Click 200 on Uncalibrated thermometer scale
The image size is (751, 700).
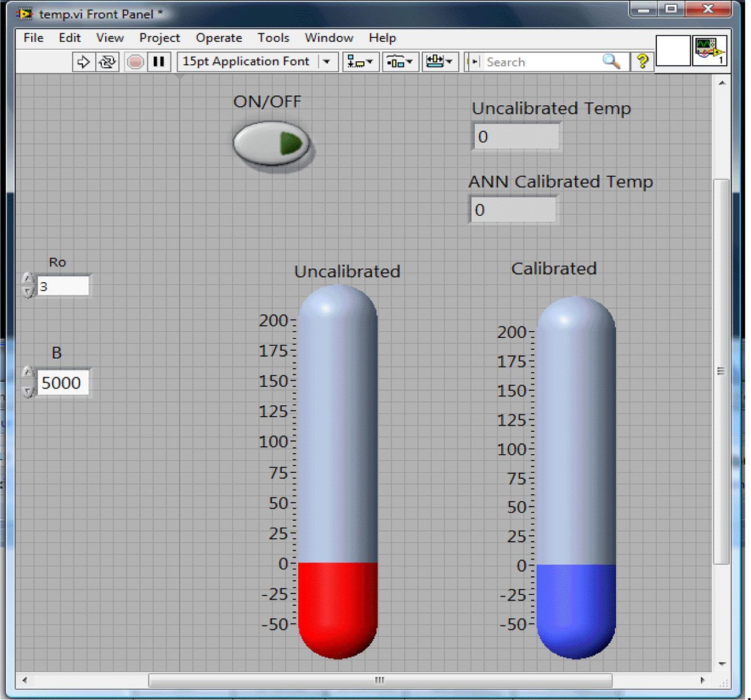coord(273,320)
